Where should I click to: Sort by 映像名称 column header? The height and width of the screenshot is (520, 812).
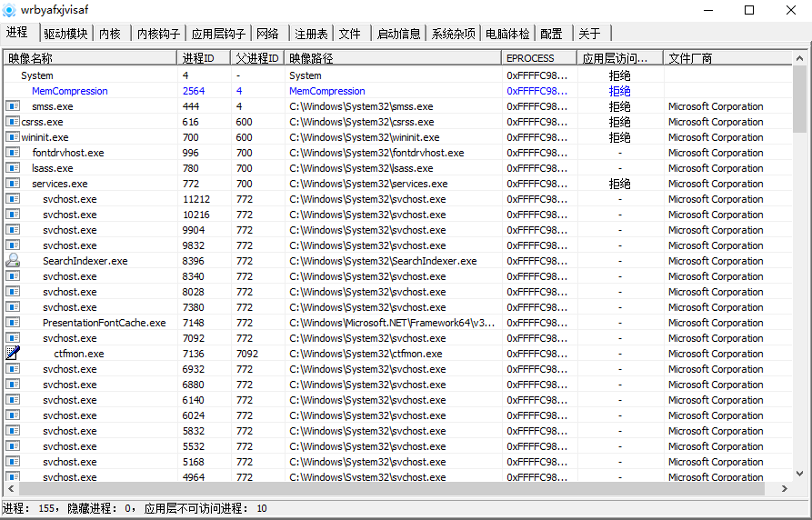pyautogui.click(x=90, y=58)
